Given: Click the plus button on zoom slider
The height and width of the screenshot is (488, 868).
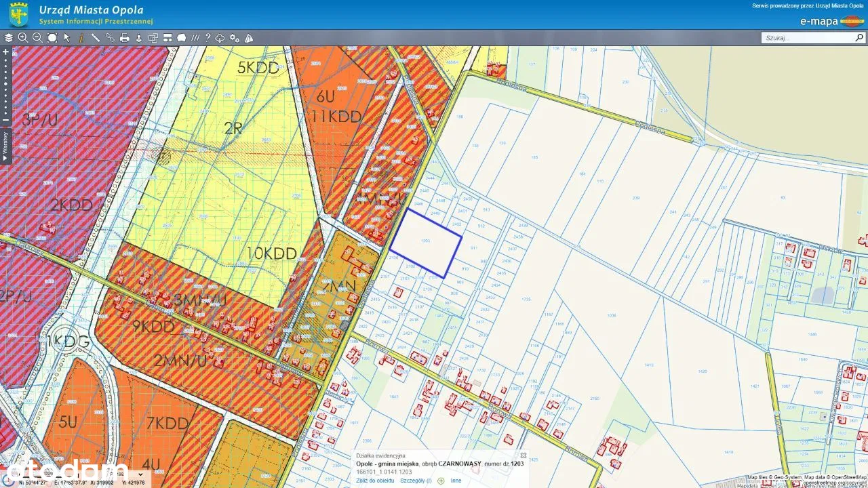Looking at the screenshot, I should [x=5, y=52].
